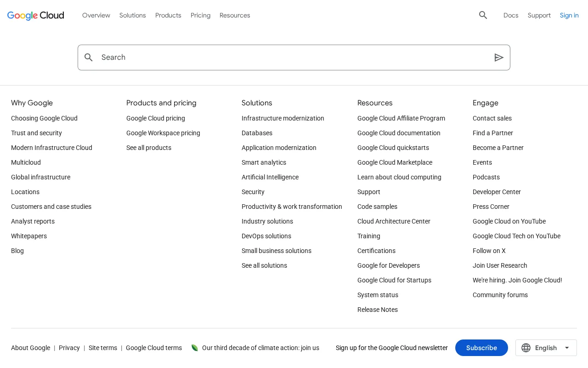The height and width of the screenshot is (368, 588).
Task: Submit search with the send arrow icon
Action: [x=499, y=57]
